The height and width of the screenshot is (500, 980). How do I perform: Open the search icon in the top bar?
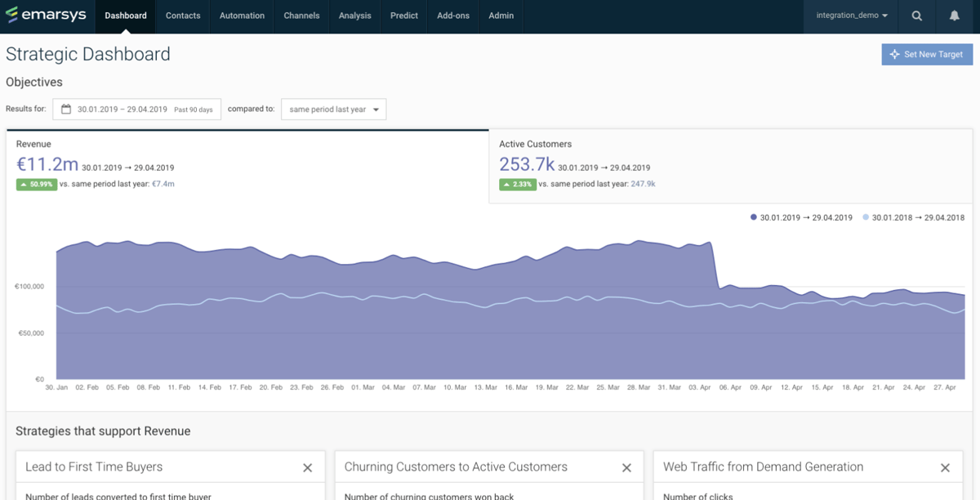coord(916,16)
